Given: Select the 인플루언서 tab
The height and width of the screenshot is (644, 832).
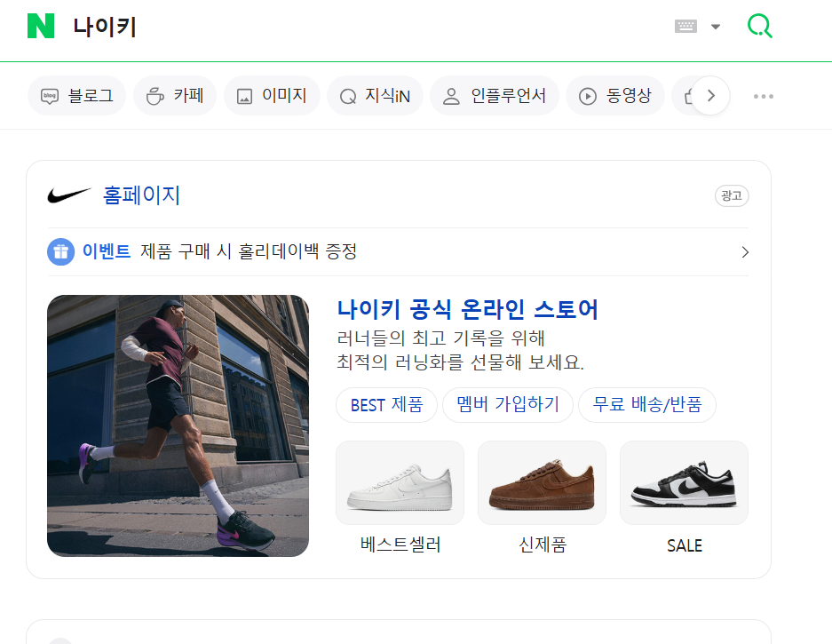Looking at the screenshot, I should click(494, 96).
